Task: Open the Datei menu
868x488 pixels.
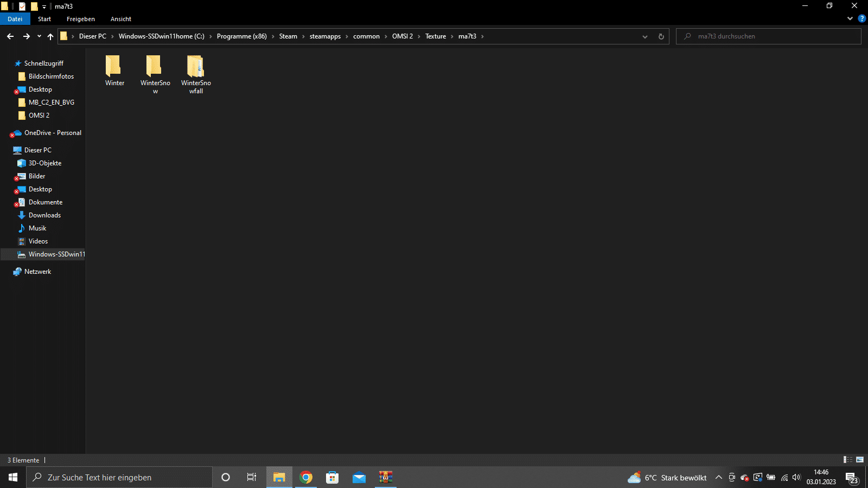Action: click(x=15, y=19)
